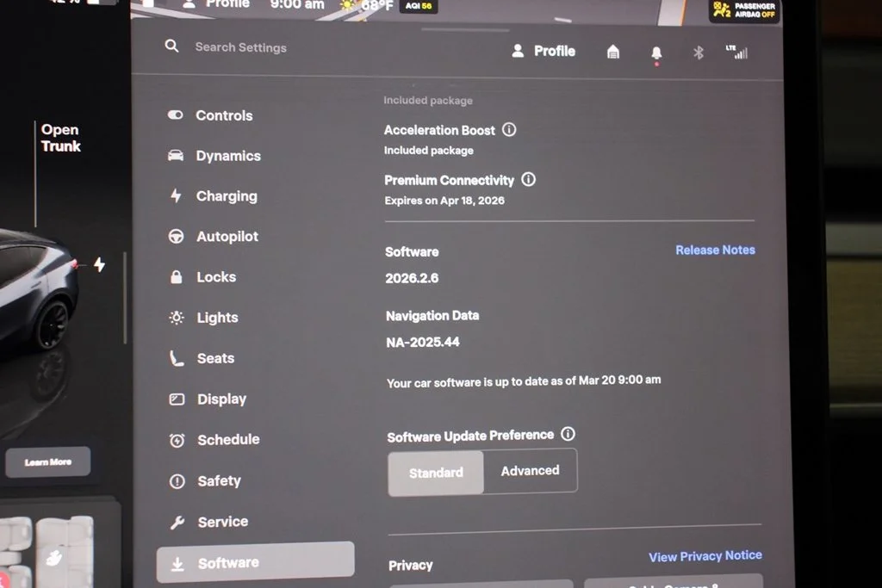Show Premium Connectivity info icon
This screenshot has width=882, height=588.
528,179
